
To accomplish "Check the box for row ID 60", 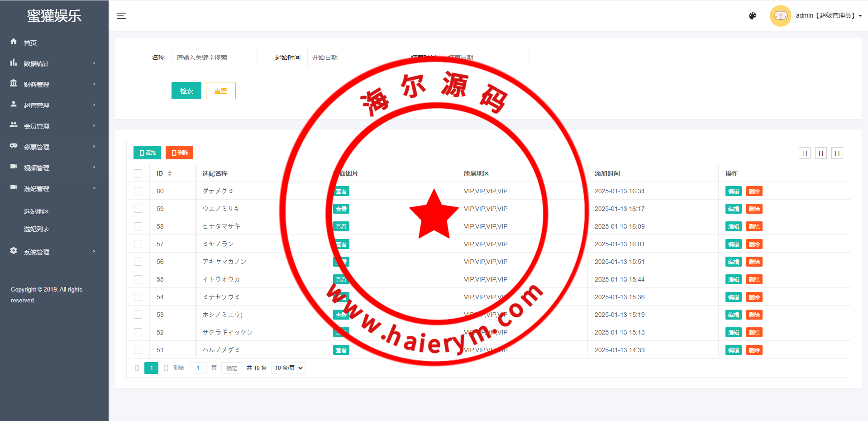I will click(138, 191).
